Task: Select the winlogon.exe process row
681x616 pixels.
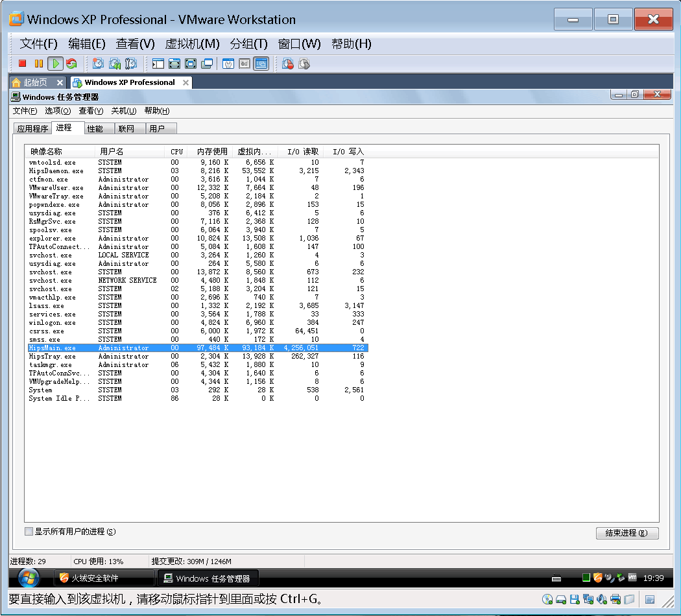Action: point(198,322)
